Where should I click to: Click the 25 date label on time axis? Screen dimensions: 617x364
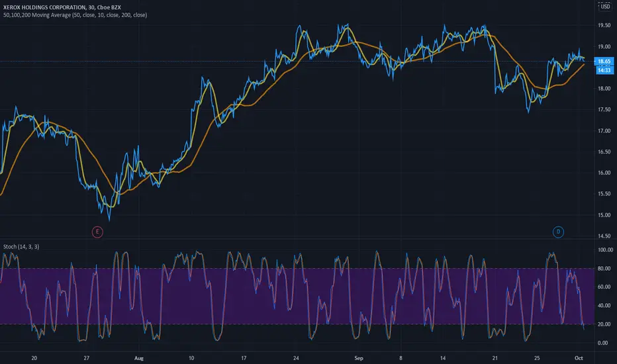537,358
